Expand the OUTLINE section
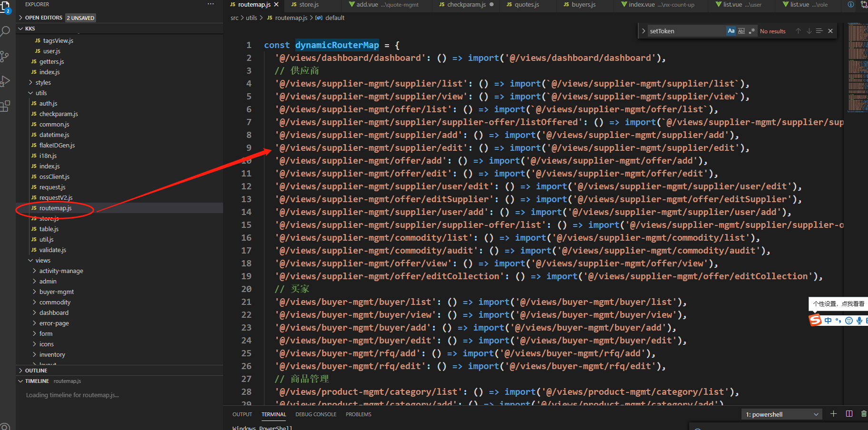 point(20,371)
